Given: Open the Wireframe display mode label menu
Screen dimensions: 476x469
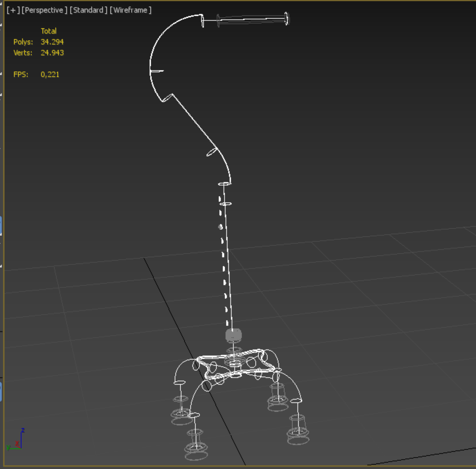Looking at the screenshot, I should pyautogui.click(x=130, y=10).
